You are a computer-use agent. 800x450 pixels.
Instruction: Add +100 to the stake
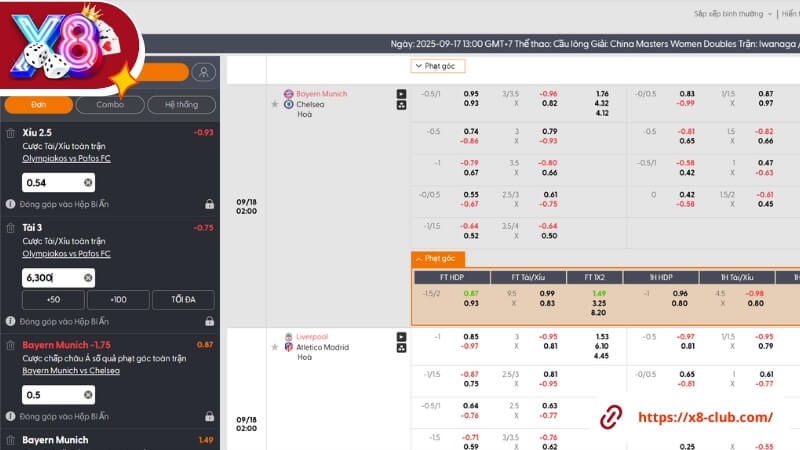tap(118, 299)
